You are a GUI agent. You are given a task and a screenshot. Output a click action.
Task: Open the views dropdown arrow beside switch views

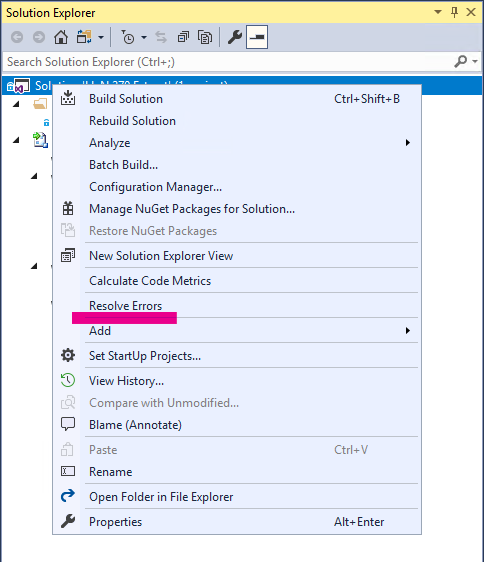coord(101,37)
